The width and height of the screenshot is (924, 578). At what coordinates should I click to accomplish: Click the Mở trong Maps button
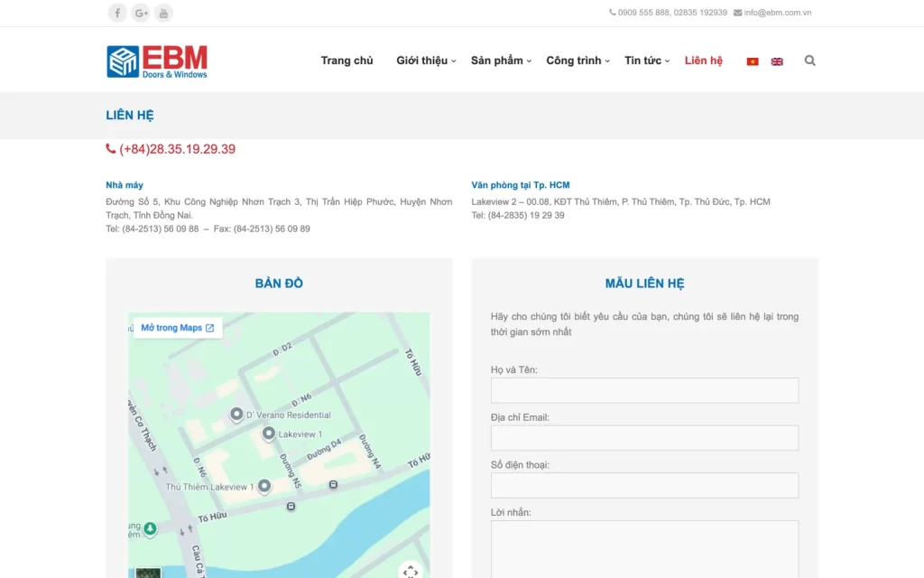[x=178, y=327]
